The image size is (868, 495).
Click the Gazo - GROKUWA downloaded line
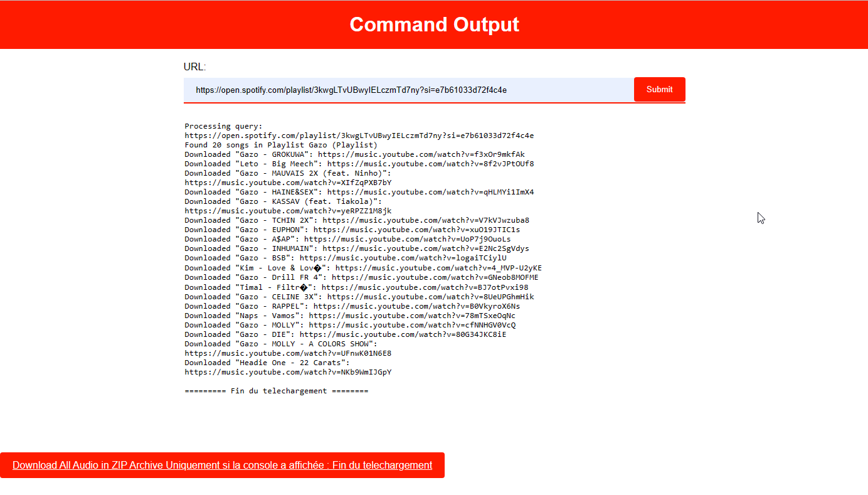pos(354,154)
